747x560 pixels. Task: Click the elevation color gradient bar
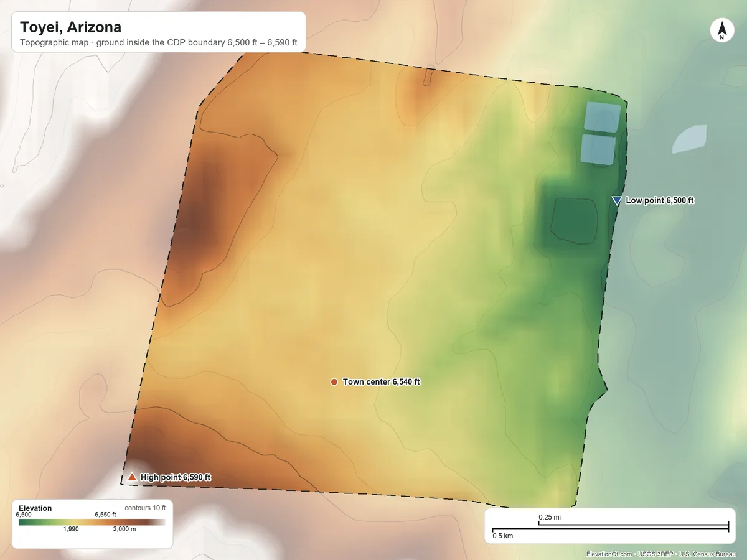[92, 522]
